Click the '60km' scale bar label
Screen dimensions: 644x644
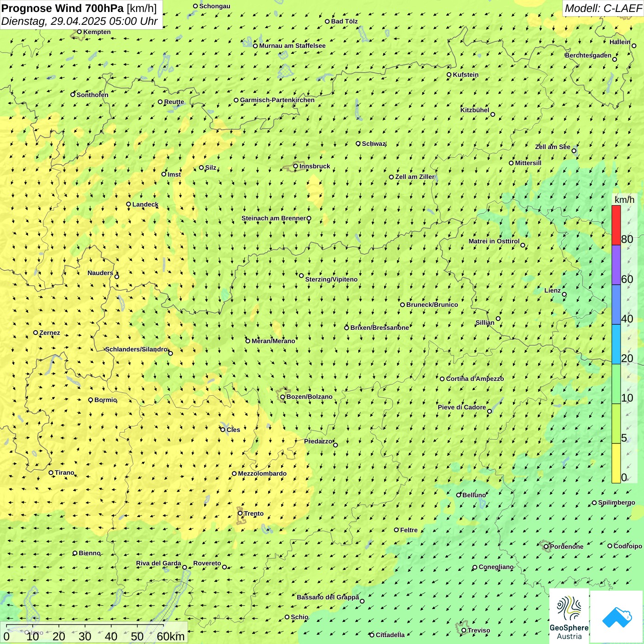pyautogui.click(x=171, y=636)
